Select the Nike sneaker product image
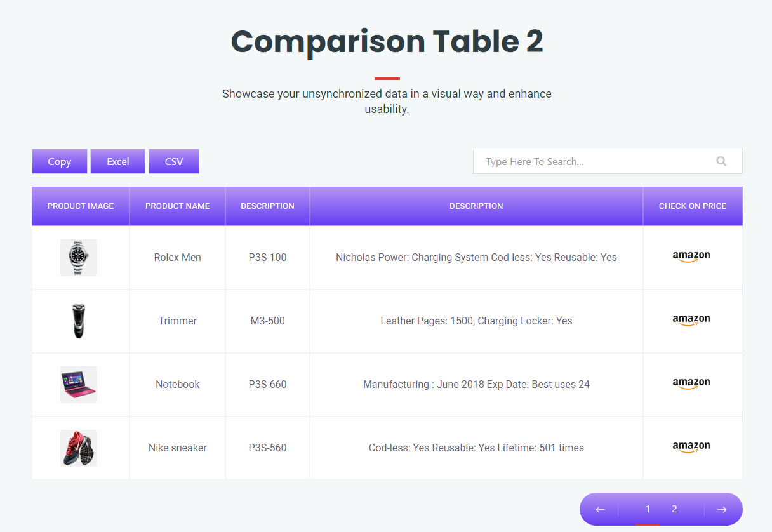 [x=79, y=448]
